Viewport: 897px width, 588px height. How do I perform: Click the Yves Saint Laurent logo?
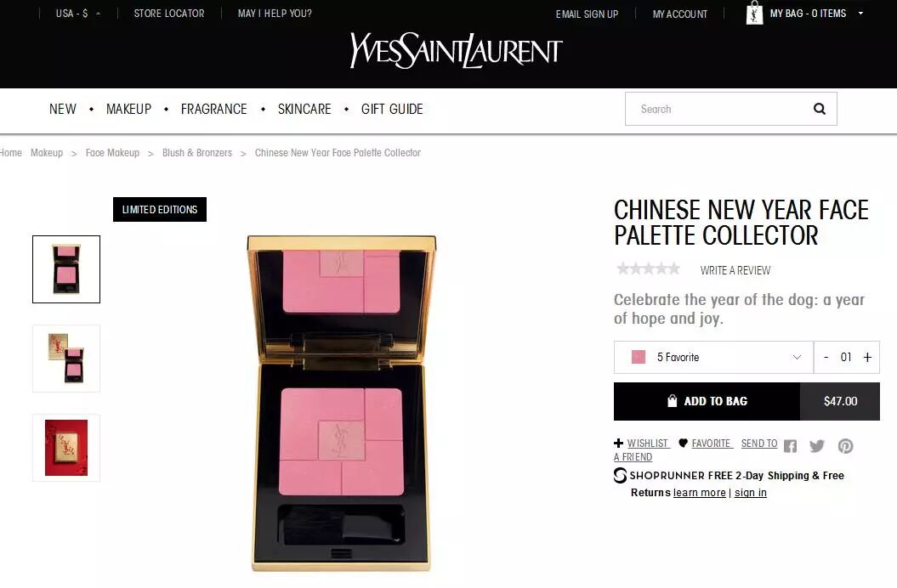[456, 51]
